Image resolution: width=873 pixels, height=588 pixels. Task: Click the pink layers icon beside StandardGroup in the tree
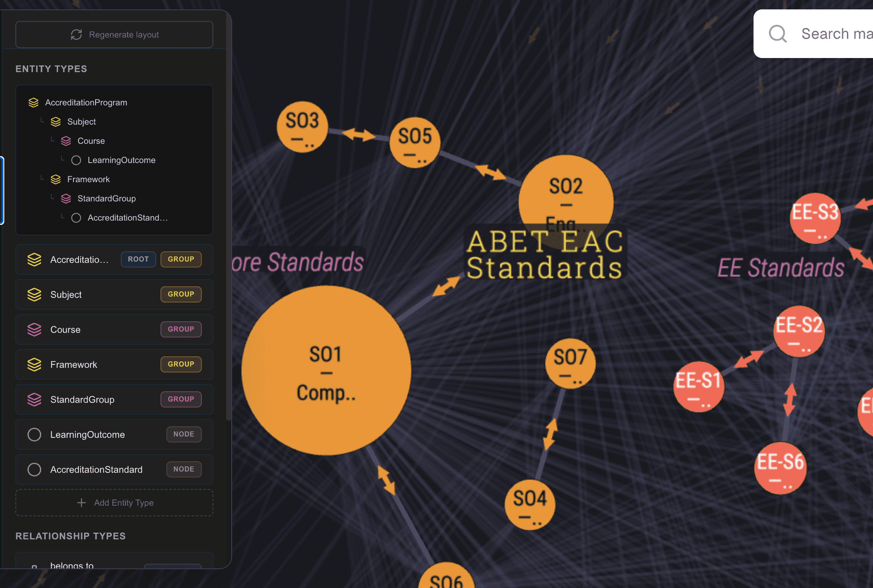pos(66,198)
